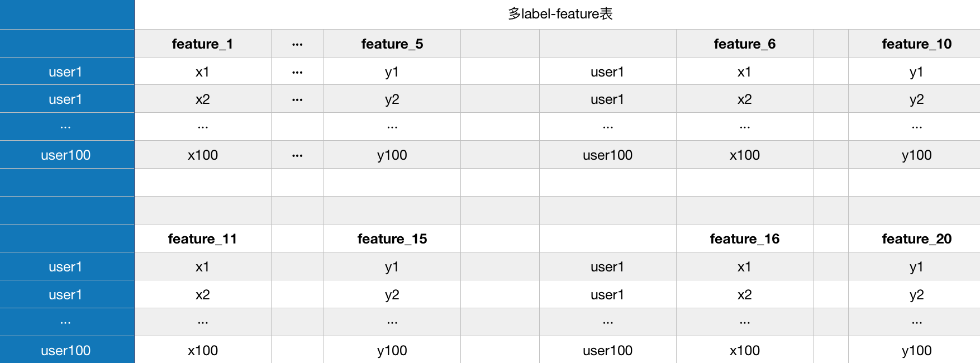The image size is (980, 363).
Task: Select the y2 cell under feature_15
Action: pyautogui.click(x=392, y=294)
